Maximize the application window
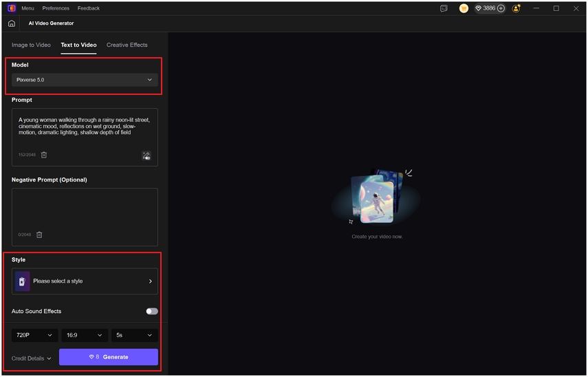This screenshot has width=588, height=377. [556, 8]
